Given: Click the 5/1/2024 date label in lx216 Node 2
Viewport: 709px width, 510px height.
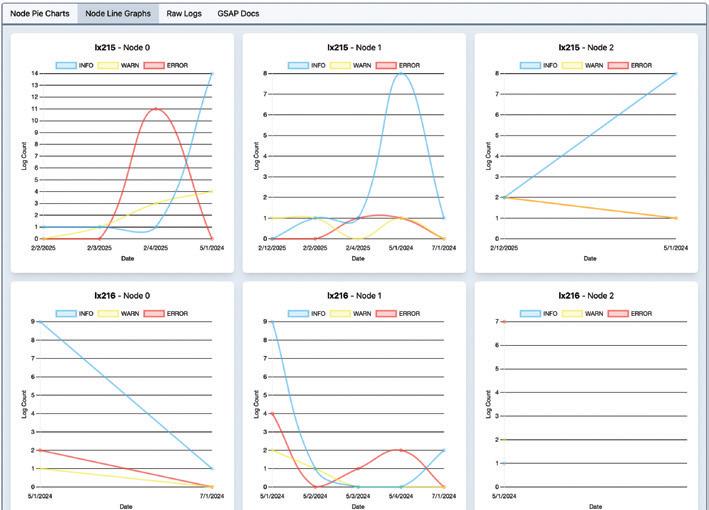Looking at the screenshot, I should pos(504,496).
